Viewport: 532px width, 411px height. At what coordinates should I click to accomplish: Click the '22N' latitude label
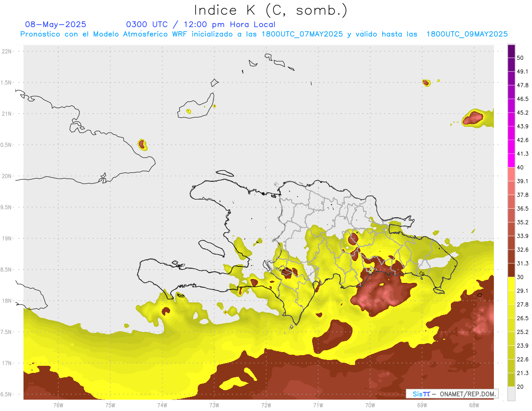pyautogui.click(x=7, y=51)
